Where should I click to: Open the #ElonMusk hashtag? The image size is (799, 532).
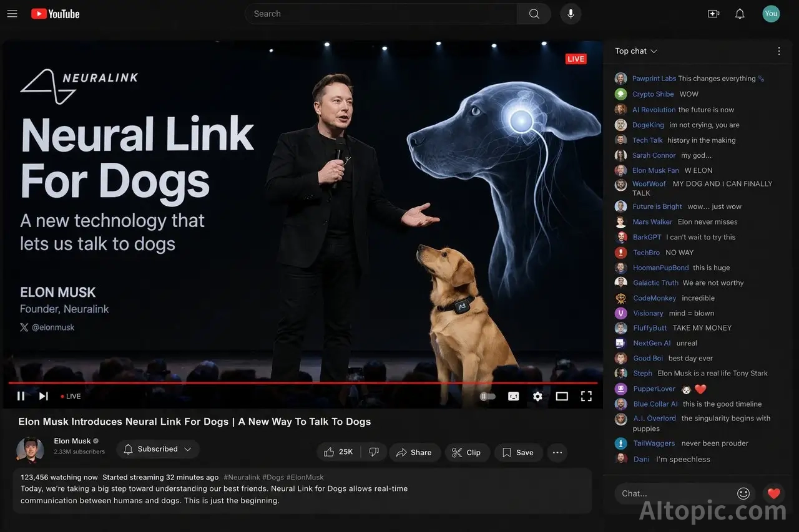click(305, 477)
